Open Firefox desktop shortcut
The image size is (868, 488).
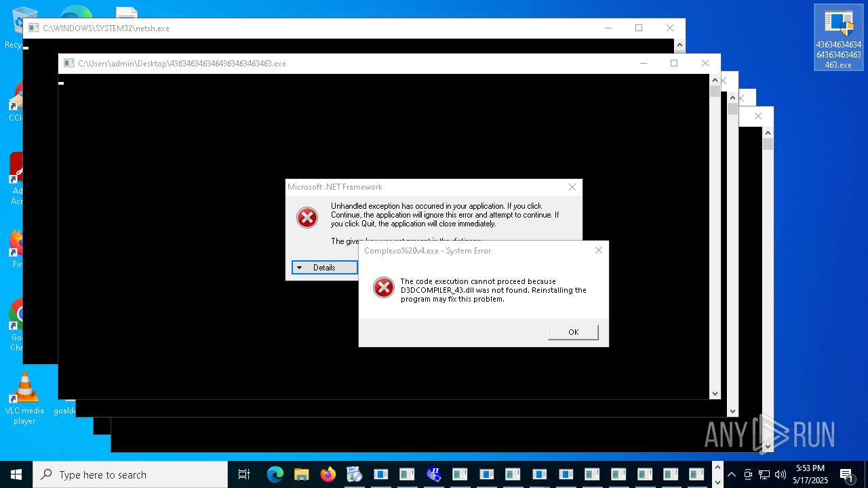click(16, 249)
